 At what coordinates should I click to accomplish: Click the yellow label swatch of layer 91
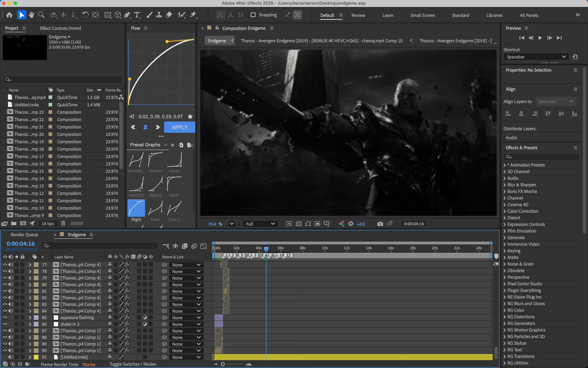36,357
